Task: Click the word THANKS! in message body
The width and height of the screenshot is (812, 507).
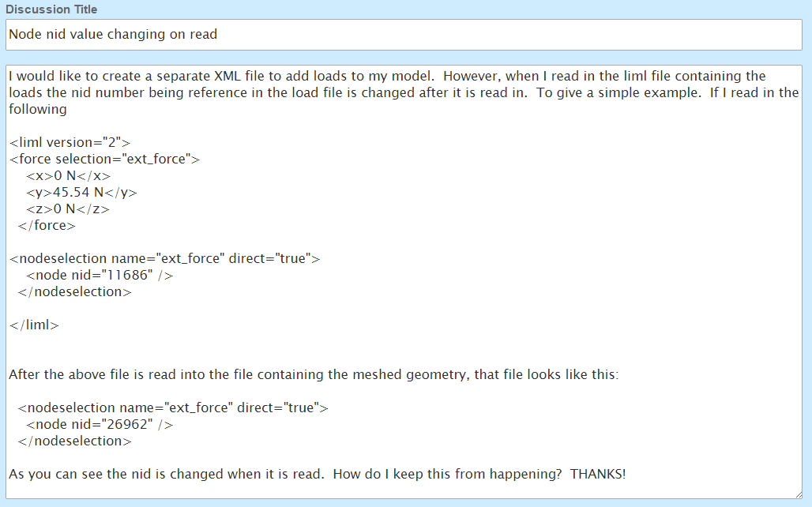Action: [598, 474]
